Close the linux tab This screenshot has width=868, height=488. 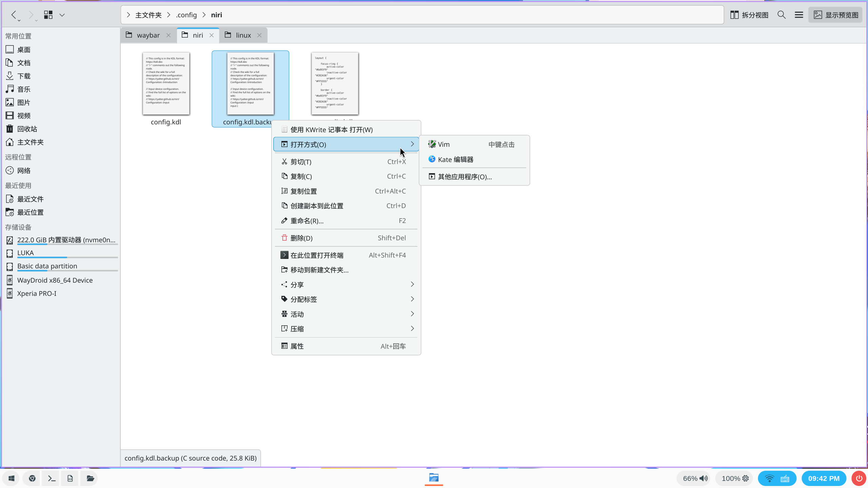(x=259, y=35)
